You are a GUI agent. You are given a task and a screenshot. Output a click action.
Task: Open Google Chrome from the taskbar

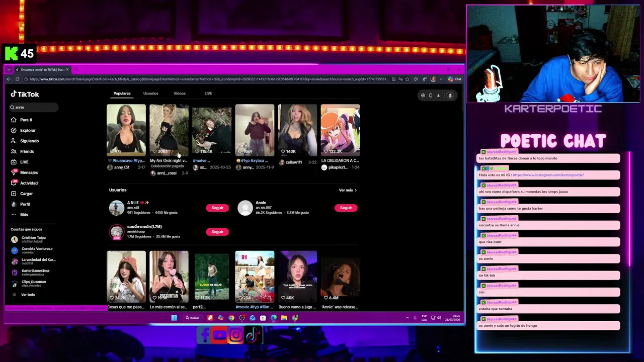231,318
